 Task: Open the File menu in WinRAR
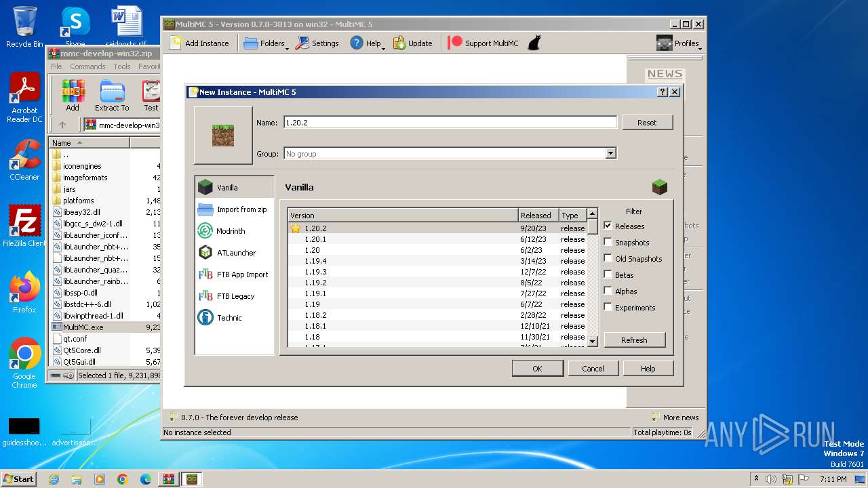(x=56, y=66)
